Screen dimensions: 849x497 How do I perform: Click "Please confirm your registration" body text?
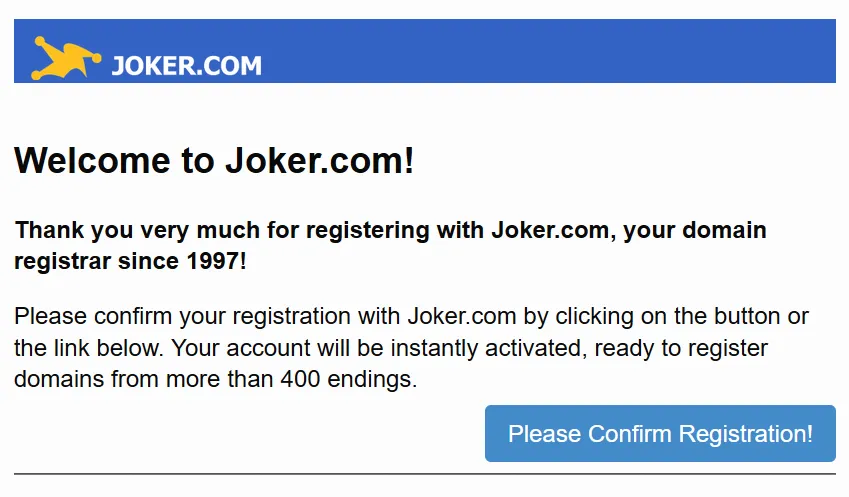tap(182, 316)
